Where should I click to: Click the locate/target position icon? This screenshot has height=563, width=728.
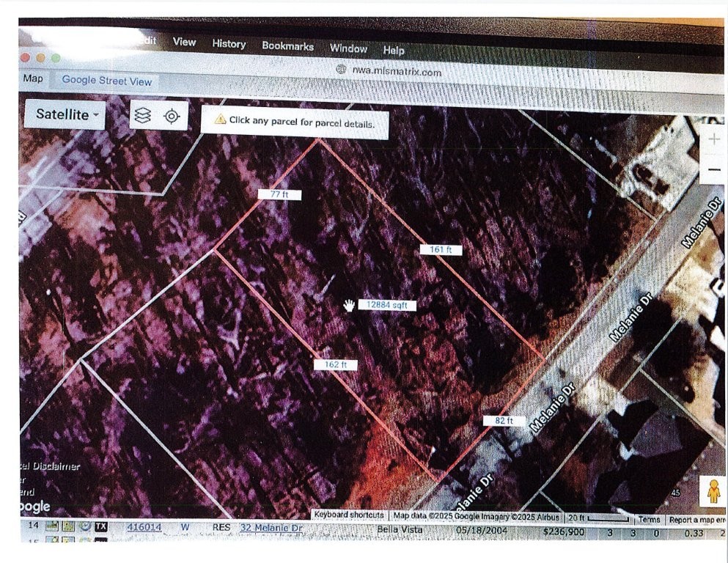(172, 117)
